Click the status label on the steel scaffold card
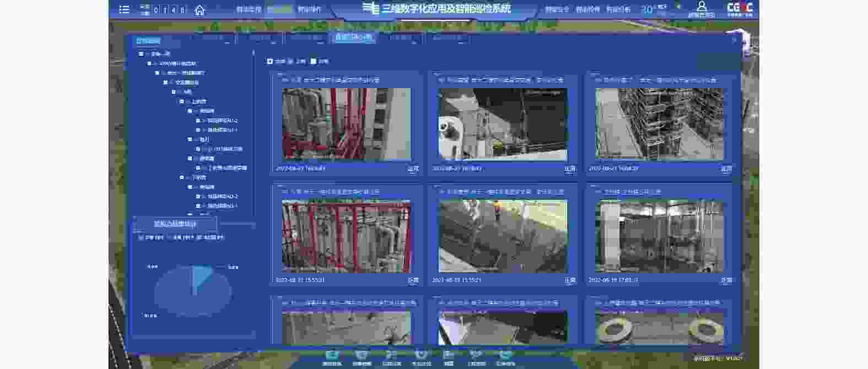The image size is (868, 369). (726, 169)
